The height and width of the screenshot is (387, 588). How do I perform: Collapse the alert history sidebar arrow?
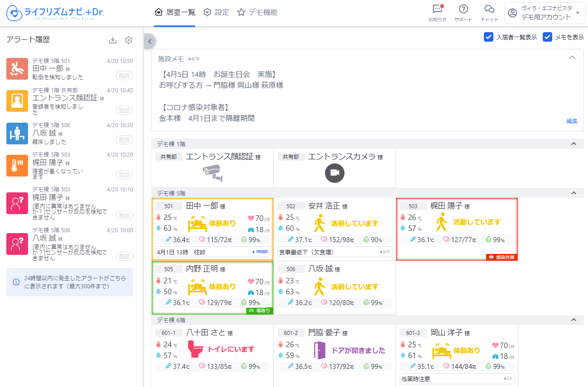[149, 41]
